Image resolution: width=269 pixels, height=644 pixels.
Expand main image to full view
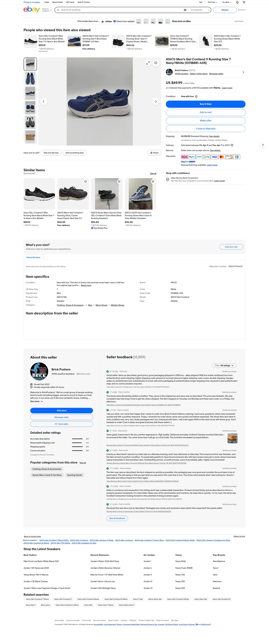coord(148,63)
